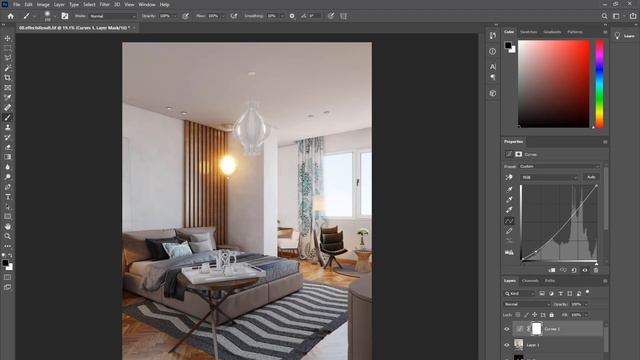The width and height of the screenshot is (640, 360).
Task: Select the Gradient tool
Action: 8,157
